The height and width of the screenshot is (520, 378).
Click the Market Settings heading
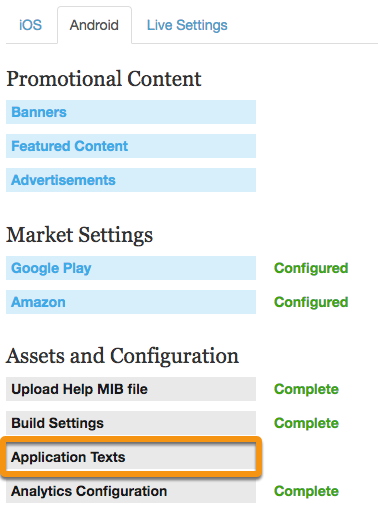point(79,235)
